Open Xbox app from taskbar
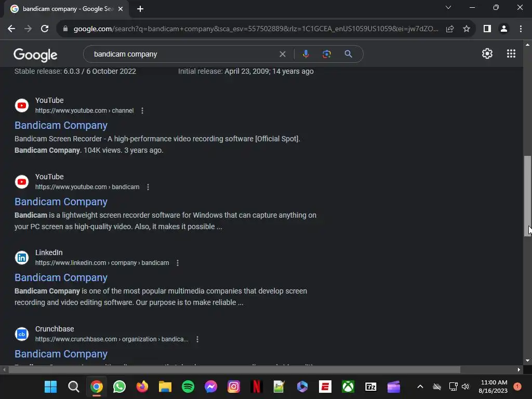Viewport: 532px width, 399px height. pos(348,387)
